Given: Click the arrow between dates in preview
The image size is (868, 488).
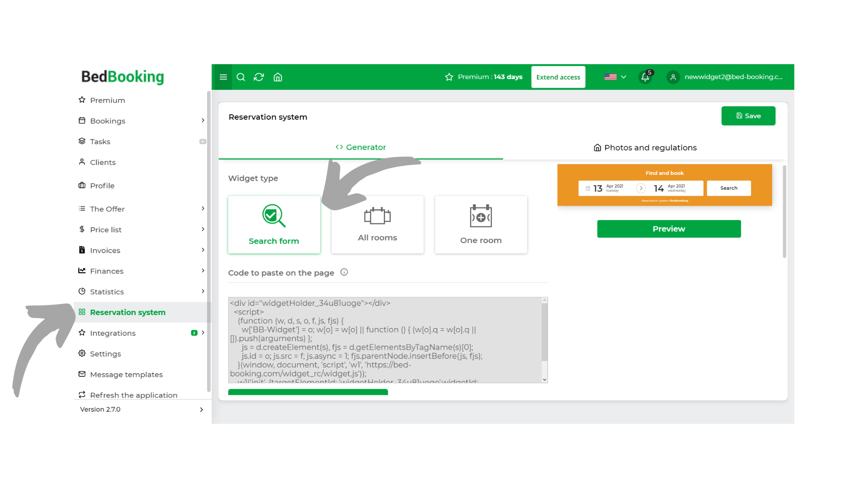Looking at the screenshot, I should tap(641, 188).
